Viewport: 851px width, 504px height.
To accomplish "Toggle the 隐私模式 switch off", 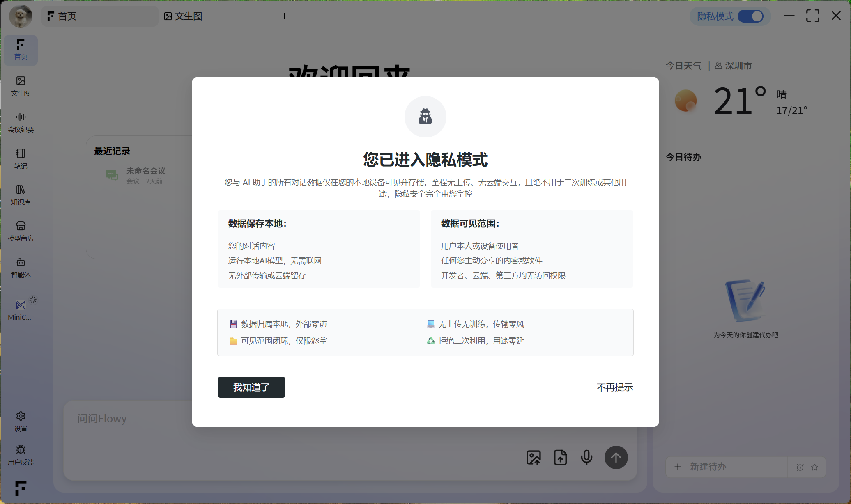I will coord(750,16).
